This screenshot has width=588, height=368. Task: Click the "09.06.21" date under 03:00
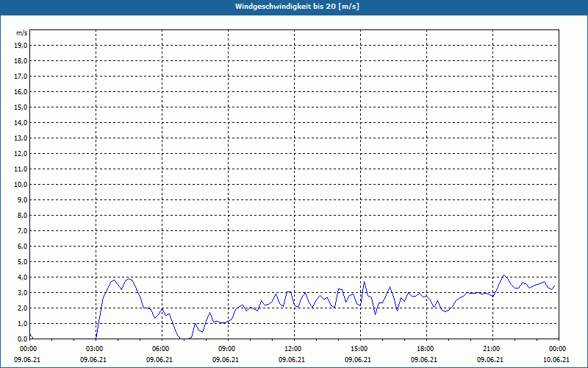pyautogui.click(x=93, y=360)
